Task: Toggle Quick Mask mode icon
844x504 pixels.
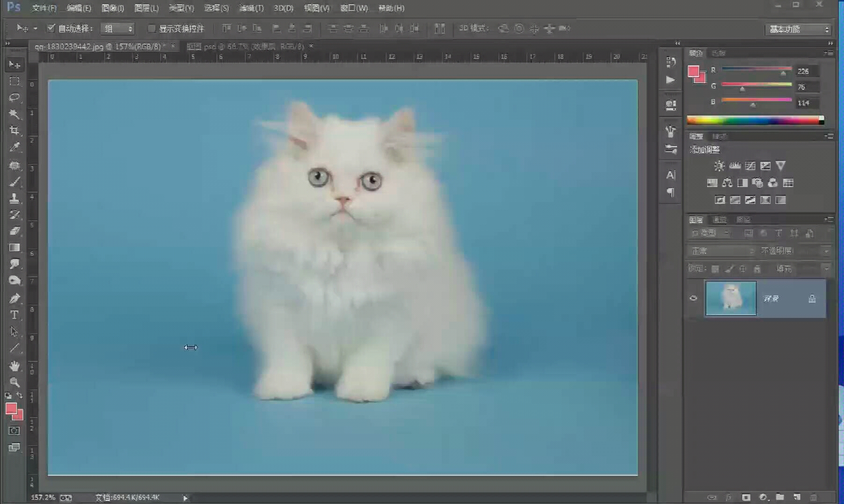Action: click(15, 431)
